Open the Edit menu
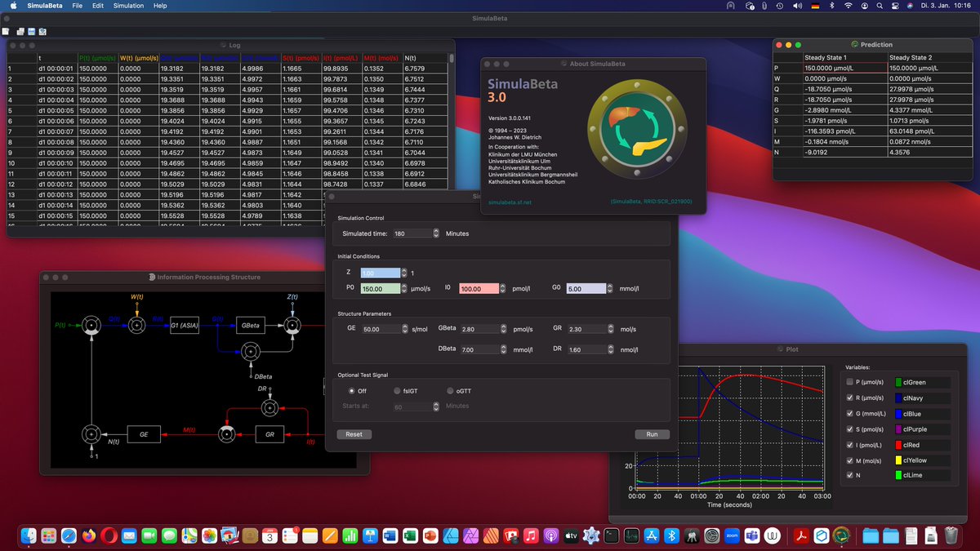The width and height of the screenshot is (980, 551). 98,6
